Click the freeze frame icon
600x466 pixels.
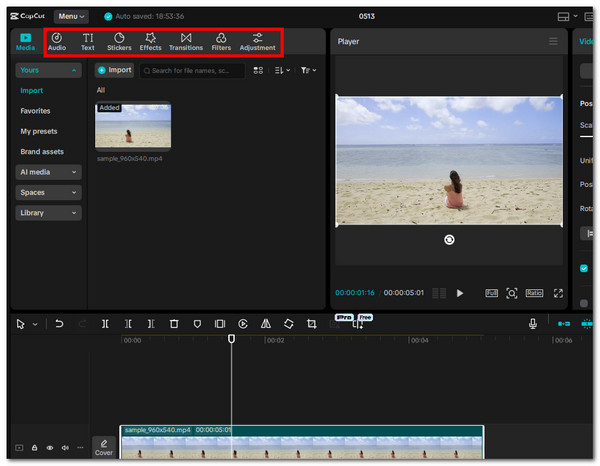[220, 324]
